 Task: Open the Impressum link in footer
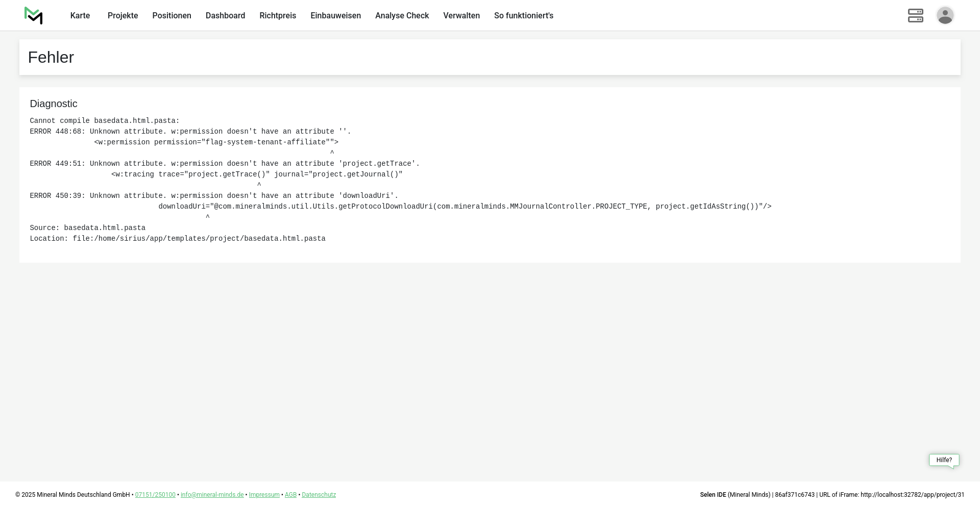(264, 495)
